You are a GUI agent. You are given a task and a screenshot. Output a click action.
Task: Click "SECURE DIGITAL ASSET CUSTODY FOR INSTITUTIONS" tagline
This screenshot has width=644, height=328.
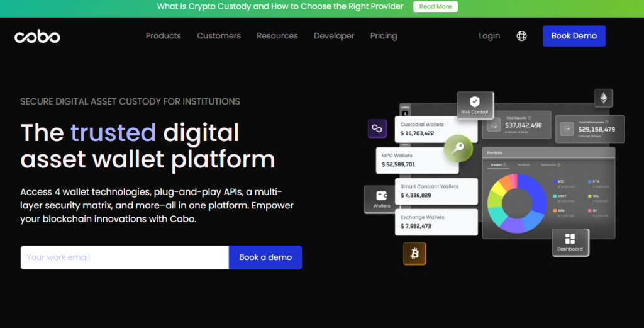130,101
